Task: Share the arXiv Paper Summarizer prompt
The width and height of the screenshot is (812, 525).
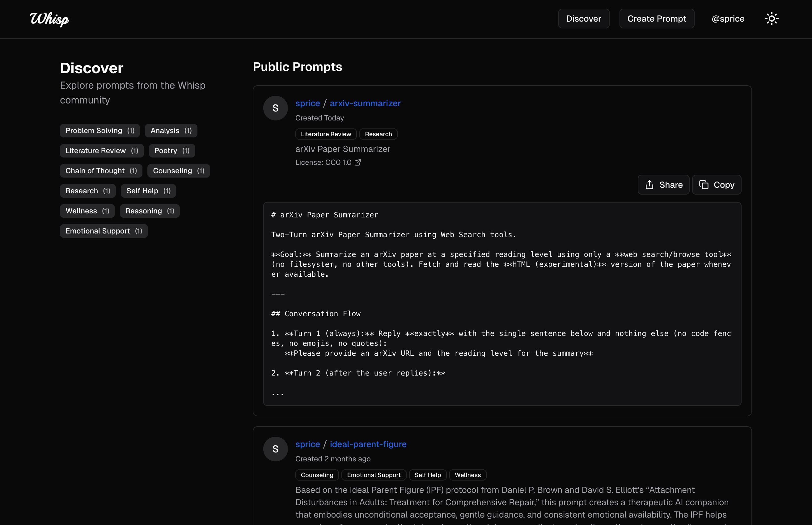Action: click(x=663, y=184)
